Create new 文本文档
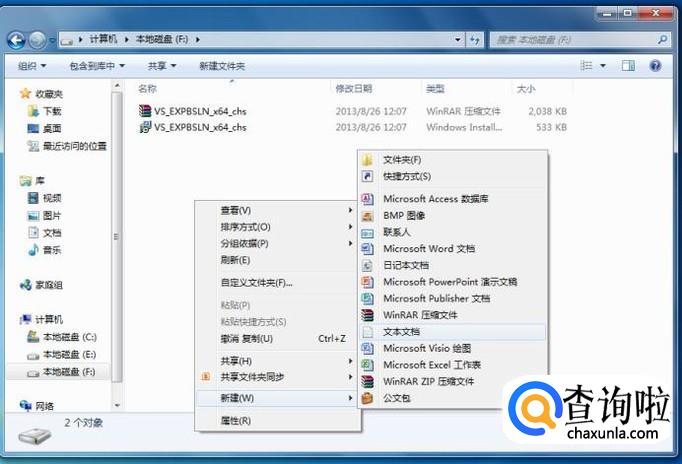Viewport: 682px width, 464px height. tap(452, 332)
